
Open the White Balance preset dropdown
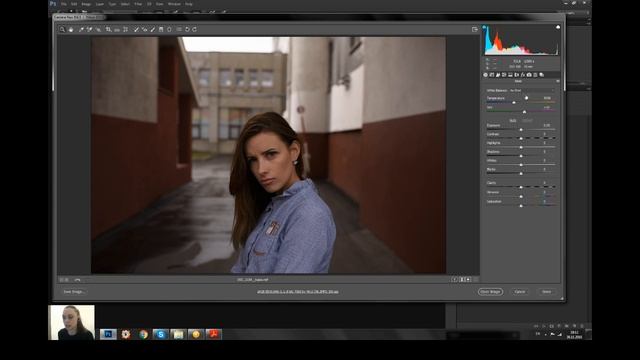coord(532,90)
